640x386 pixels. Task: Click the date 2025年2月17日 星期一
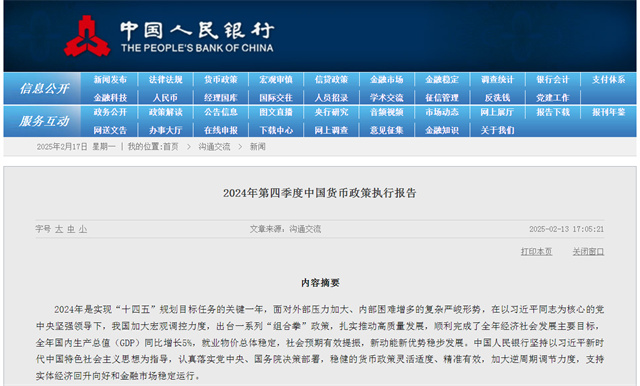click(x=76, y=147)
